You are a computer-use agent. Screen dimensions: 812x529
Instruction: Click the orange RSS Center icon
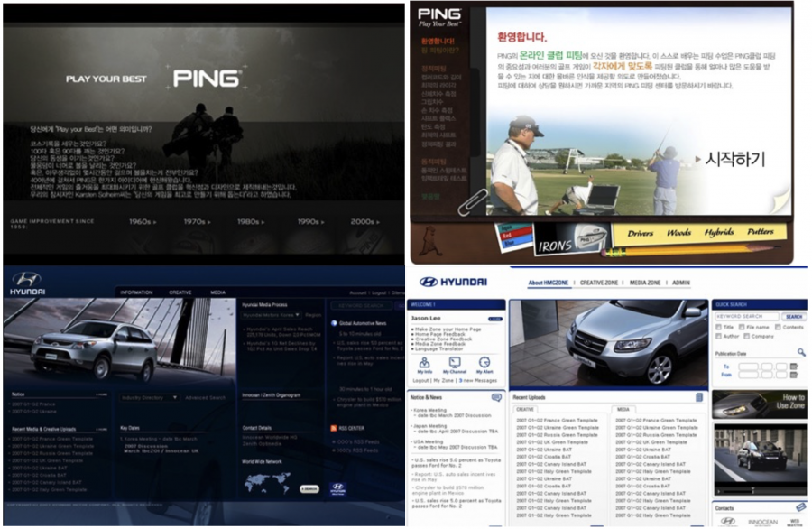[x=333, y=427]
